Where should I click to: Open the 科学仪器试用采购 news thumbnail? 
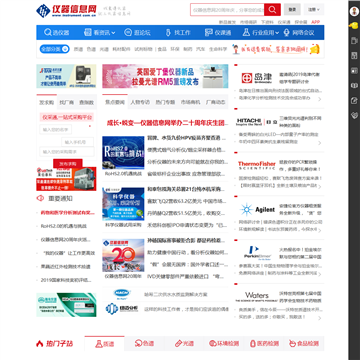coord(123,204)
